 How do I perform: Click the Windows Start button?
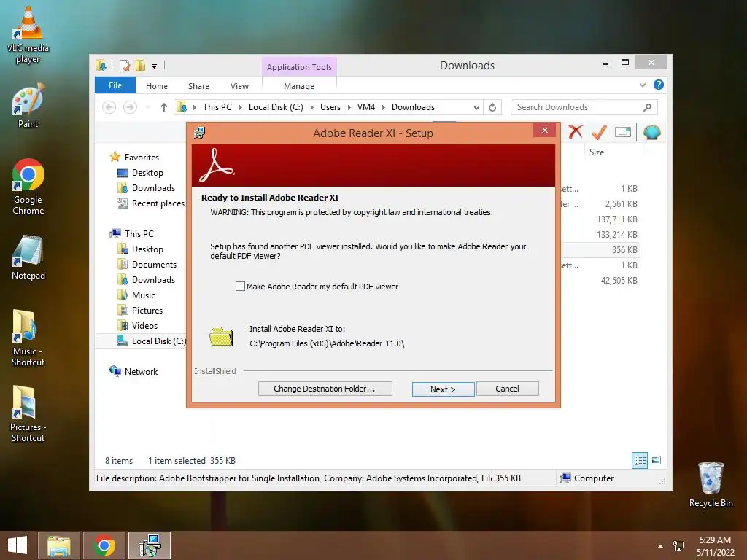(x=18, y=545)
